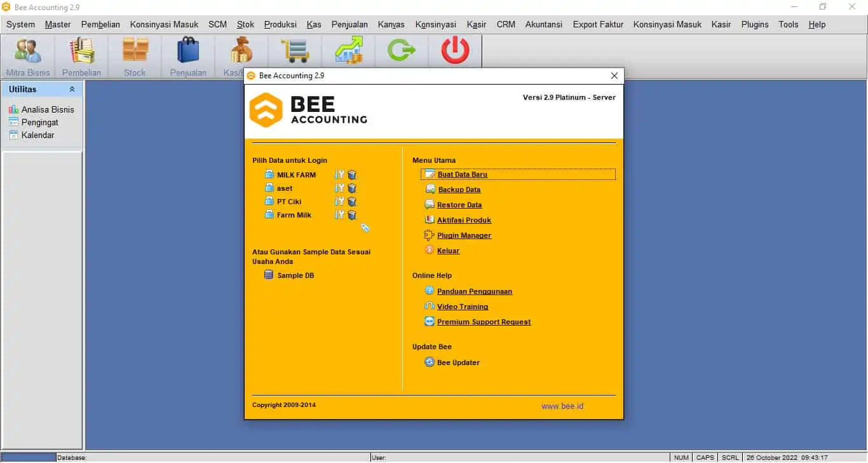Click the Buat Data Baru link
Viewport: 868px width, 463px height.
[x=463, y=174]
